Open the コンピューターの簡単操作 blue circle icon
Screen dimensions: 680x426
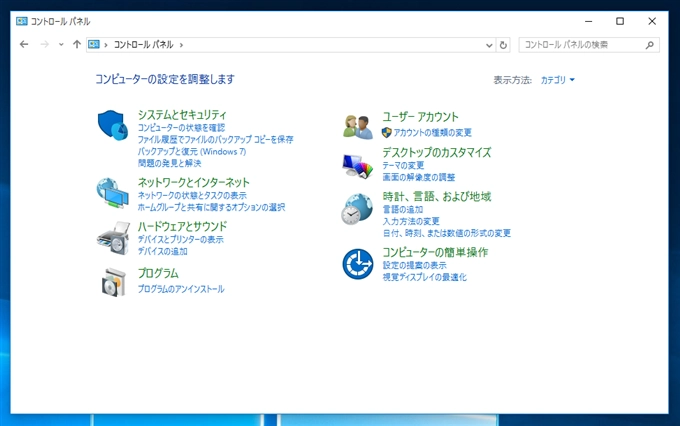(x=357, y=264)
